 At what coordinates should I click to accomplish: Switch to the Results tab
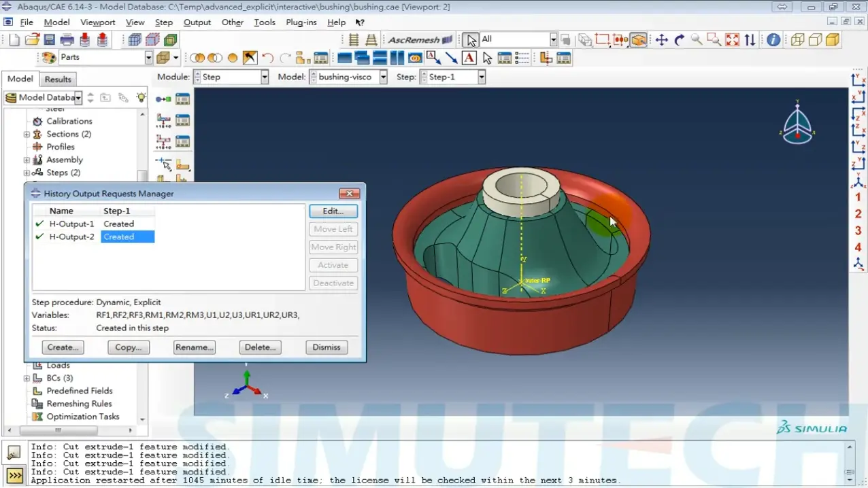[x=58, y=79]
